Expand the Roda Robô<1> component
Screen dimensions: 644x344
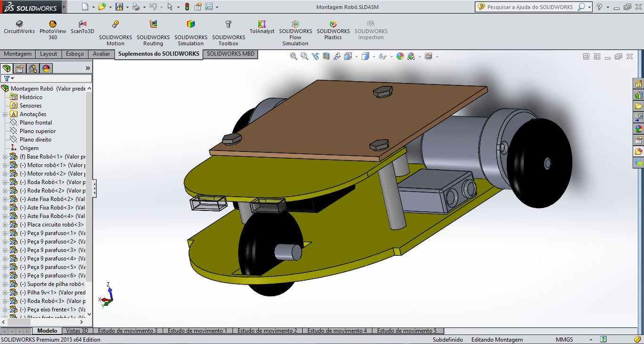coord(5,182)
